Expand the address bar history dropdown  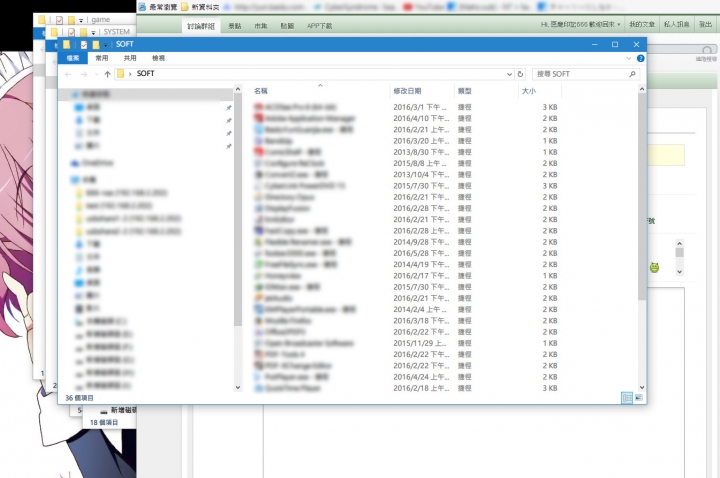(509, 74)
